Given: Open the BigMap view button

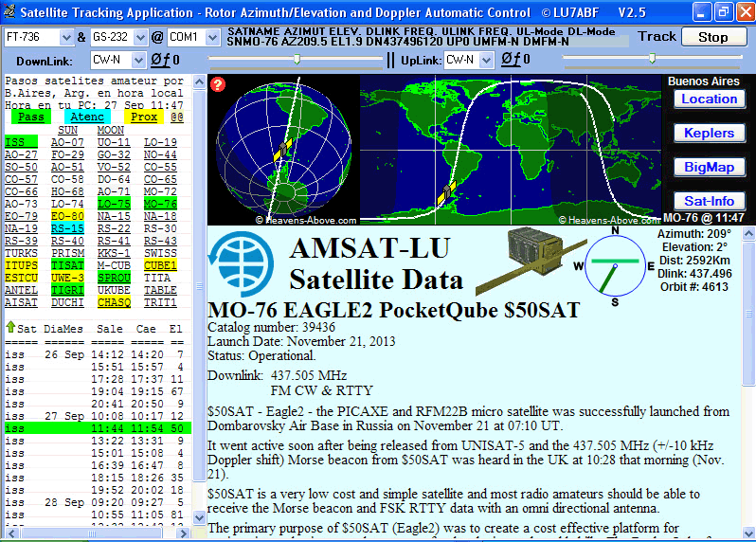Looking at the screenshot, I should [710, 168].
